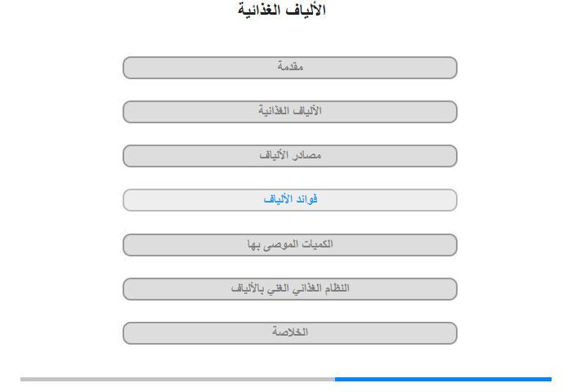
Task: Choose الكميات الموصى بها
Action: click(x=290, y=245)
